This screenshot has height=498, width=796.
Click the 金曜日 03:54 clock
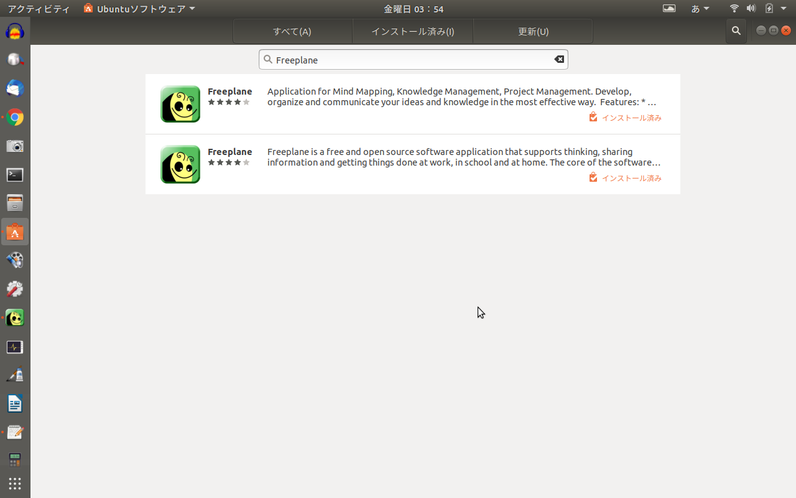pyautogui.click(x=413, y=9)
